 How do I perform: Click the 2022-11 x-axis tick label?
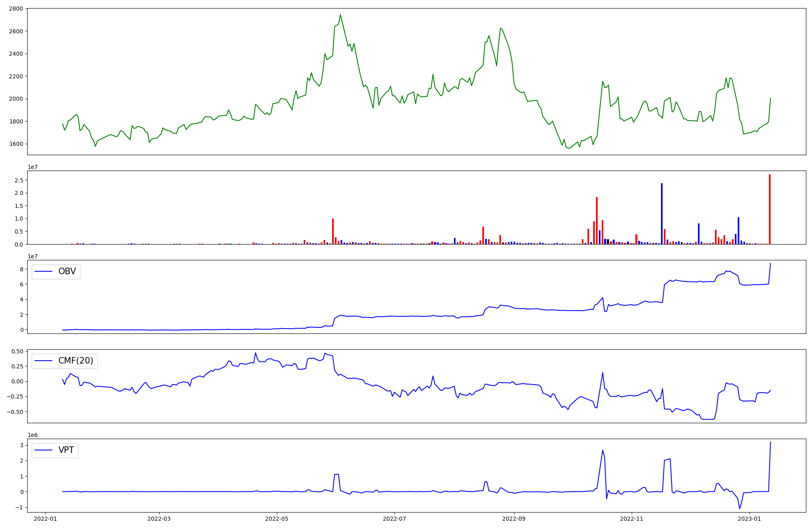(x=632, y=519)
